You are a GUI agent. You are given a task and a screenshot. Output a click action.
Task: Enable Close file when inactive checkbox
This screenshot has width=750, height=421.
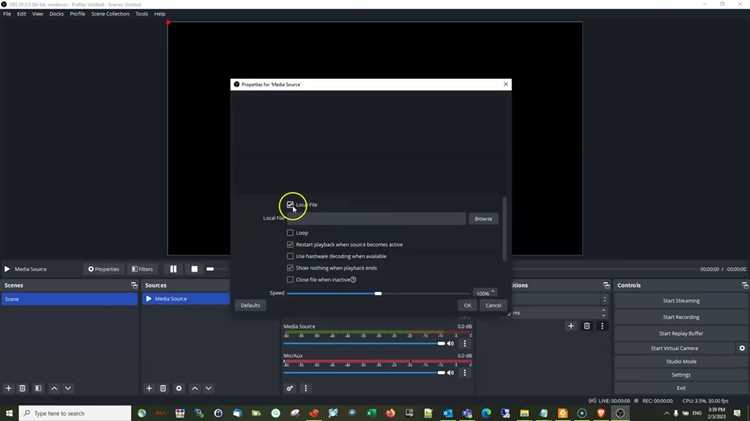pyautogui.click(x=290, y=279)
